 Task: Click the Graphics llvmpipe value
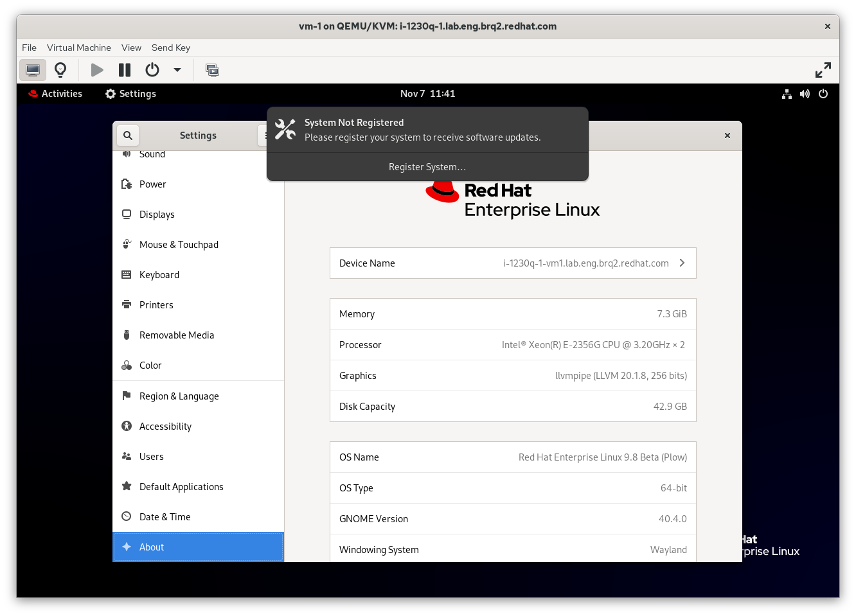[621, 376]
